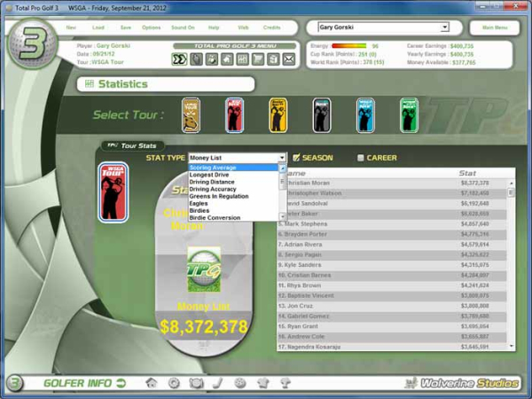Click the ring-shaped Golfer Info icon

click(174, 383)
